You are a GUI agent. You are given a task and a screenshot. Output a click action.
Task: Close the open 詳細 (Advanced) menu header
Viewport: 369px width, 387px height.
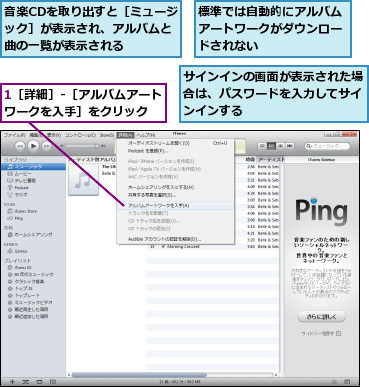pos(126,135)
